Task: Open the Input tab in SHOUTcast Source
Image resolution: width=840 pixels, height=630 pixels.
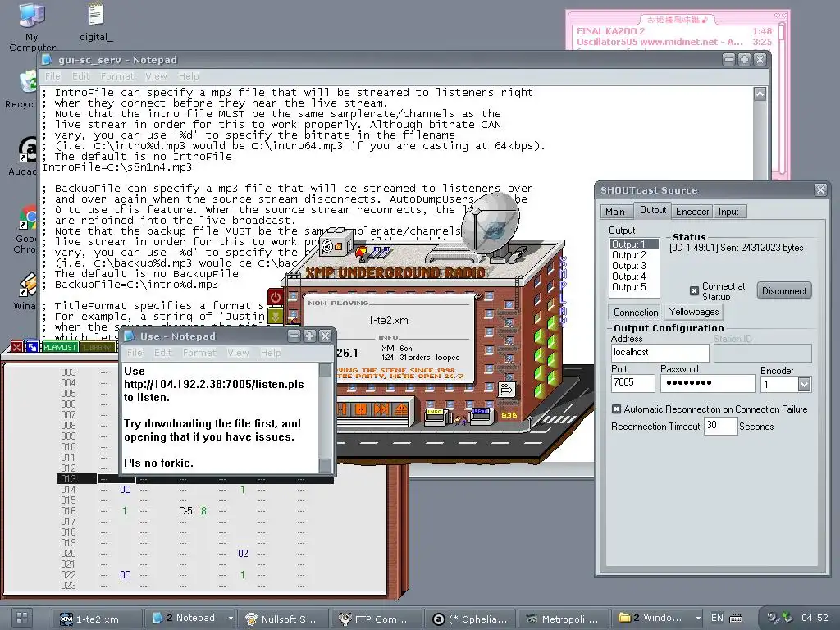Action: pos(728,212)
